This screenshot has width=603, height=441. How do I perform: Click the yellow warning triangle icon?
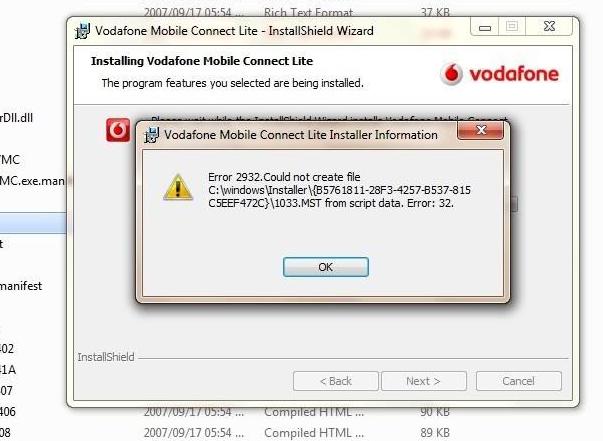pyautogui.click(x=178, y=187)
